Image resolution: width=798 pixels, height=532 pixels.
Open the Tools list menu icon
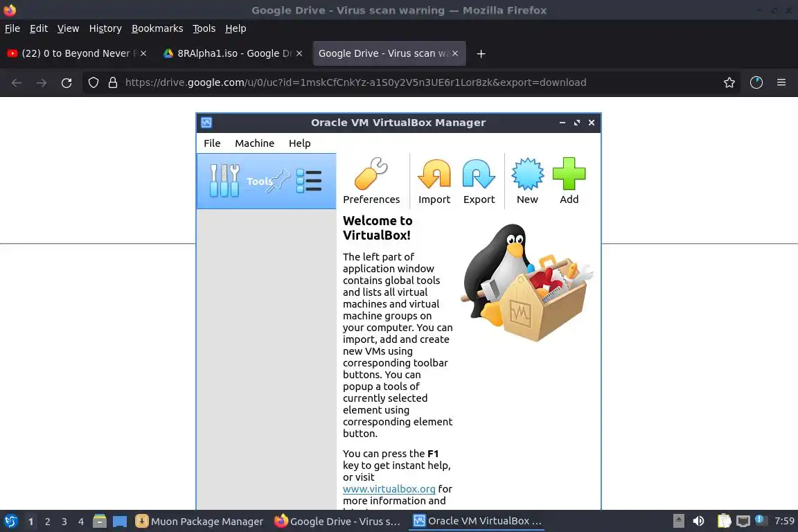309,181
